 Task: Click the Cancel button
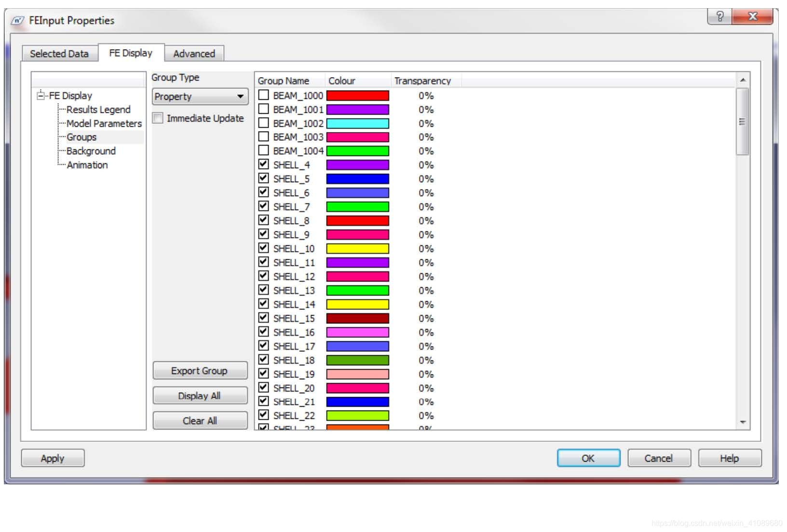pos(659,458)
